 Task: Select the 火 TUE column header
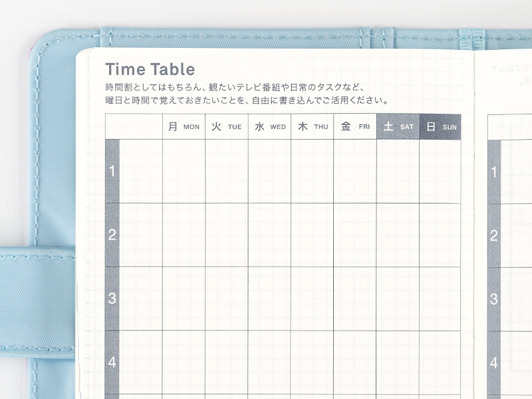[226, 126]
